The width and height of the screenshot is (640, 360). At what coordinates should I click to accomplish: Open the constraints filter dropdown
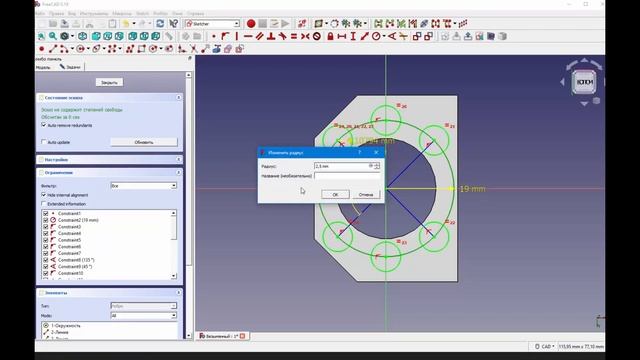tap(144, 186)
